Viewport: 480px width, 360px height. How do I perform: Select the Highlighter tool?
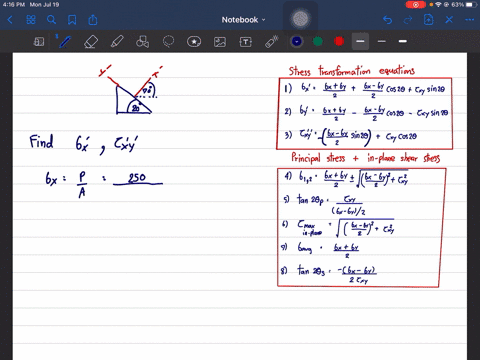pyautogui.click(x=117, y=42)
